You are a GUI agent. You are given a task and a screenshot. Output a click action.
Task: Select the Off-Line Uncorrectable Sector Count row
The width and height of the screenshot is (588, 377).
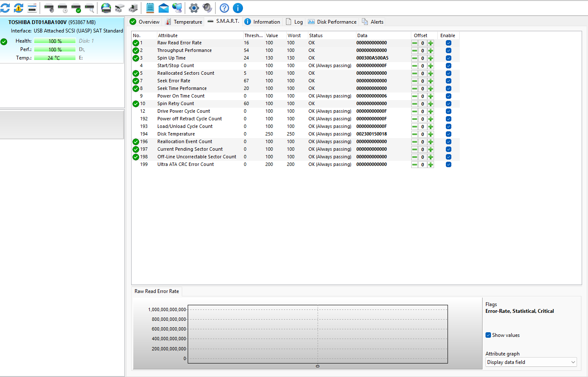point(296,157)
